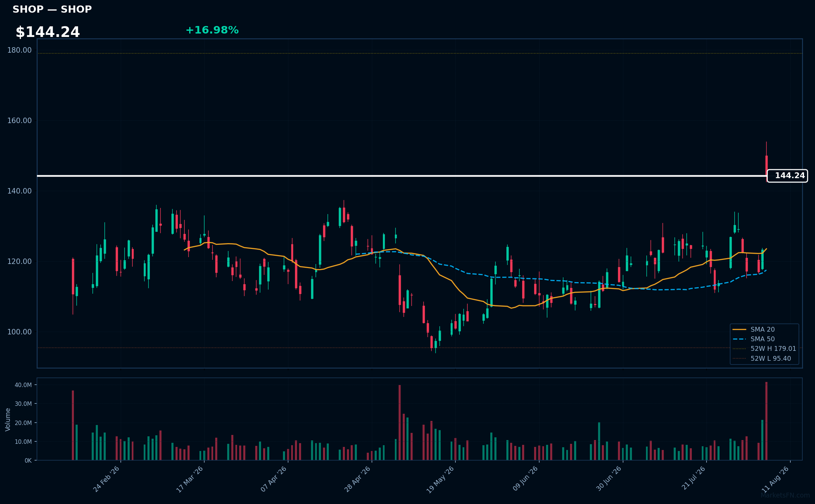Click the 09 Jun '26 date label
Image resolution: width=815 pixels, height=504 pixels.
click(x=525, y=479)
